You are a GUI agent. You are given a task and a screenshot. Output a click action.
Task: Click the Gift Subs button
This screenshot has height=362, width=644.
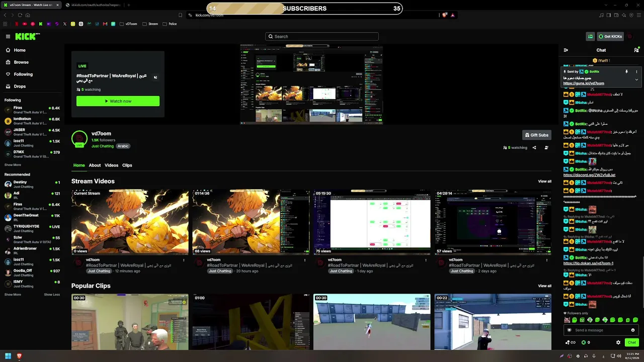click(x=537, y=135)
